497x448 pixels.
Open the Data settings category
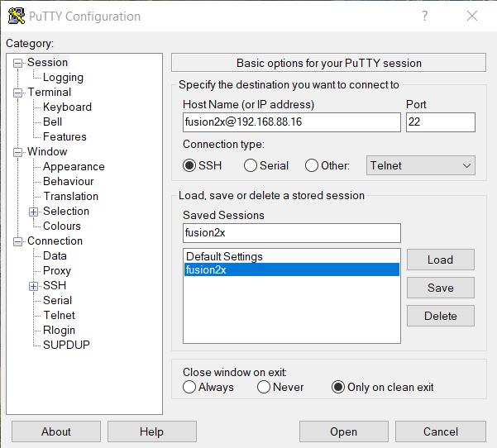click(55, 256)
